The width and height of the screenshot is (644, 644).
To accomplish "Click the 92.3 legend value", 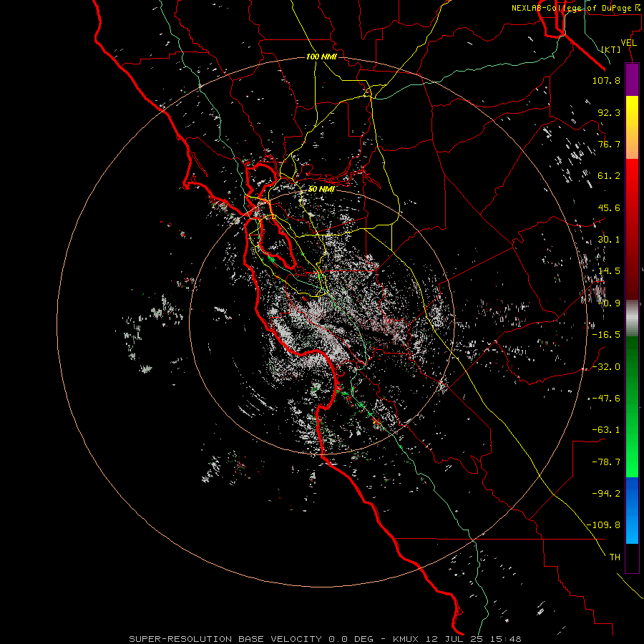I will 609,112.
